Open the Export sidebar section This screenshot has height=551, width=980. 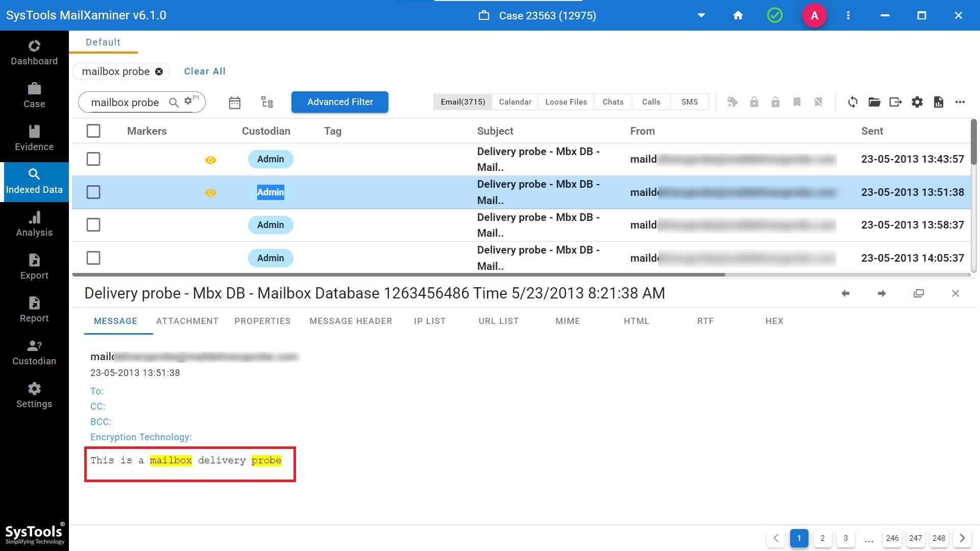(x=34, y=267)
